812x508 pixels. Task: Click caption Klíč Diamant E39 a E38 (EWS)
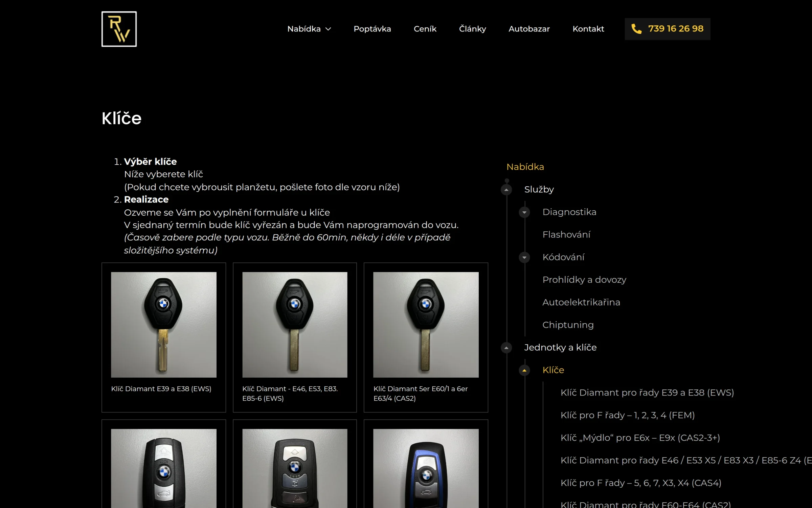click(161, 389)
